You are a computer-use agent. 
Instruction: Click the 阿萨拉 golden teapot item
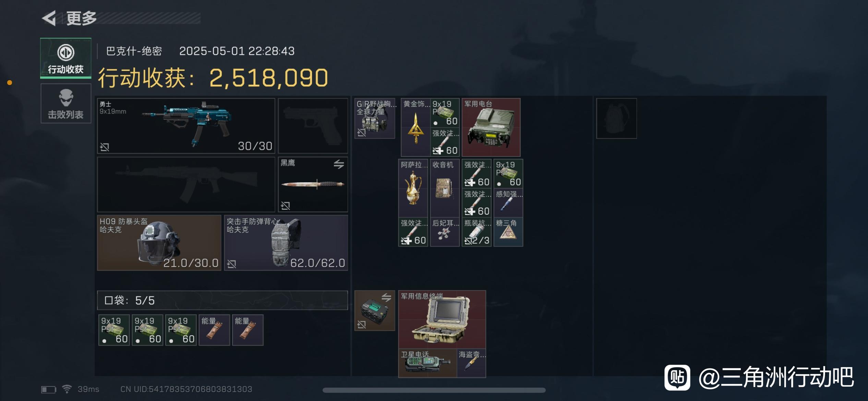point(413,188)
